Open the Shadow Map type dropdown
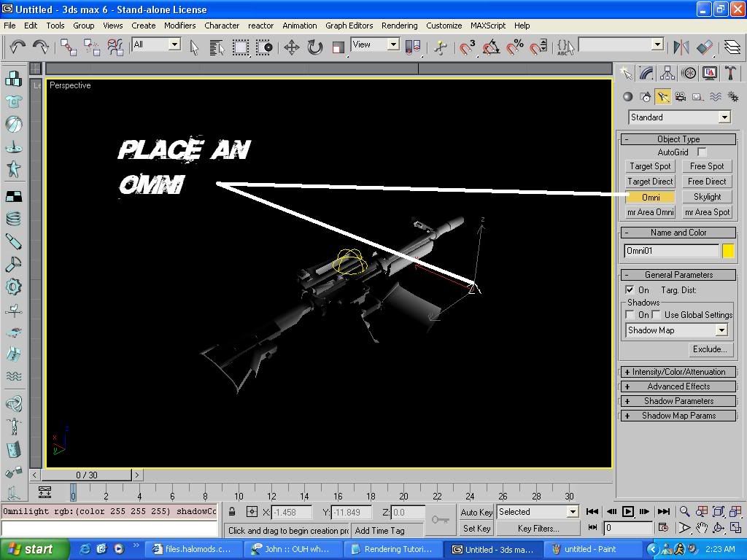747x560 pixels. [676, 330]
